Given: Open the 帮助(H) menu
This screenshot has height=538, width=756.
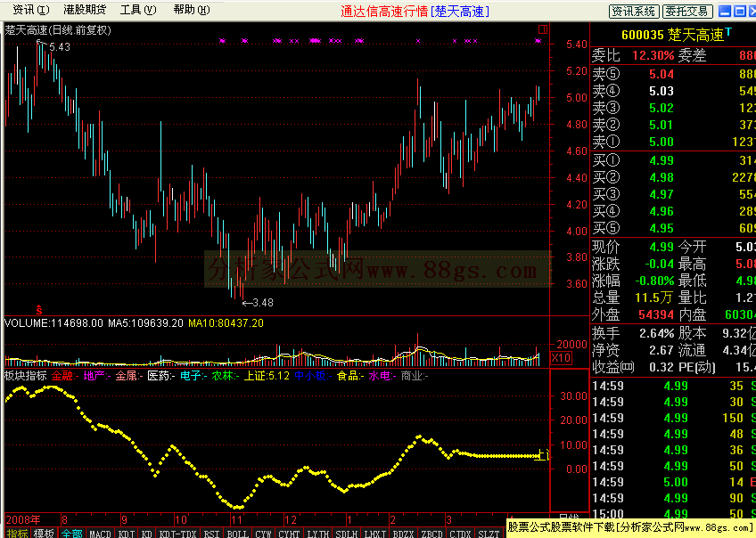Looking at the screenshot, I should pos(192,10).
